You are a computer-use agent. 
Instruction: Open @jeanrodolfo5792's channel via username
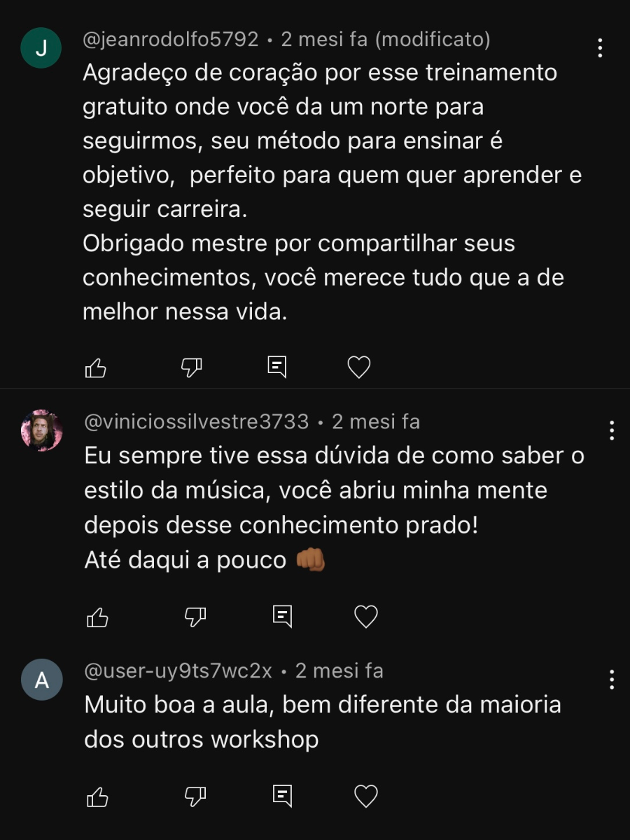[171, 39]
